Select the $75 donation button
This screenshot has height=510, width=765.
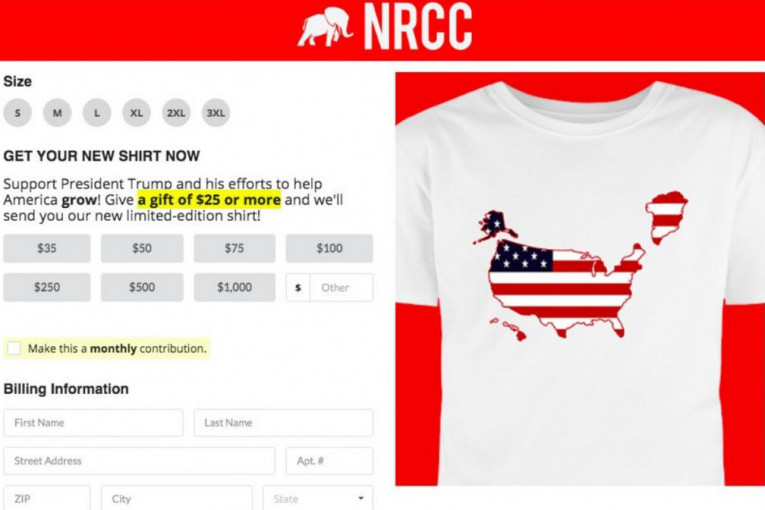(234, 248)
